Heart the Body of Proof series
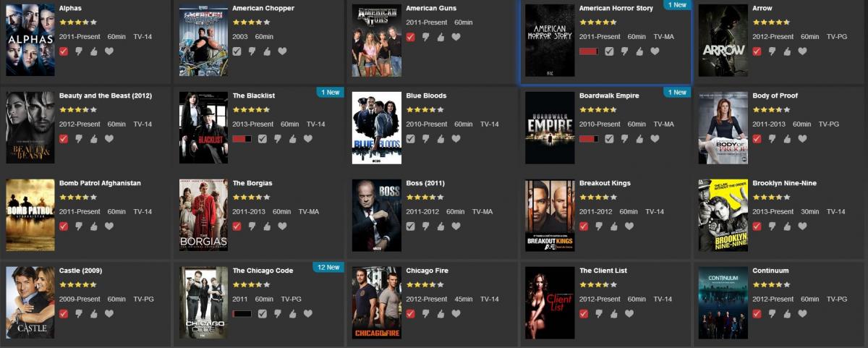 click(802, 139)
